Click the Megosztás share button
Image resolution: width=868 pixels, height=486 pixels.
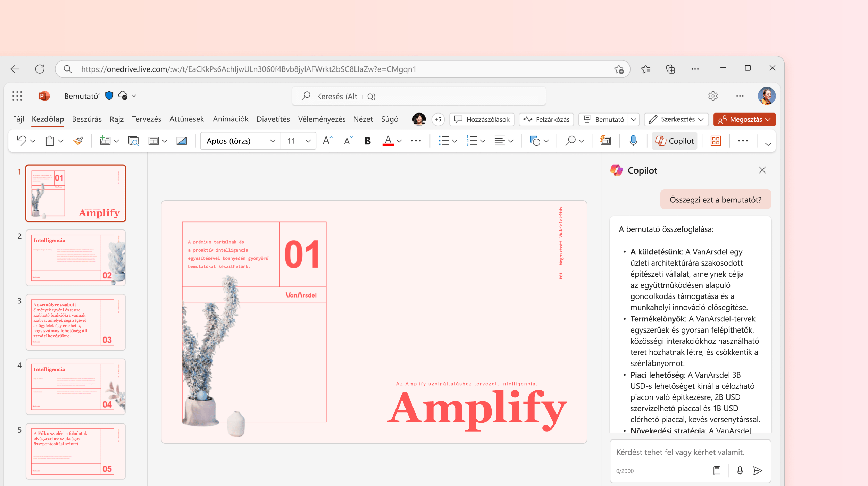pos(744,119)
